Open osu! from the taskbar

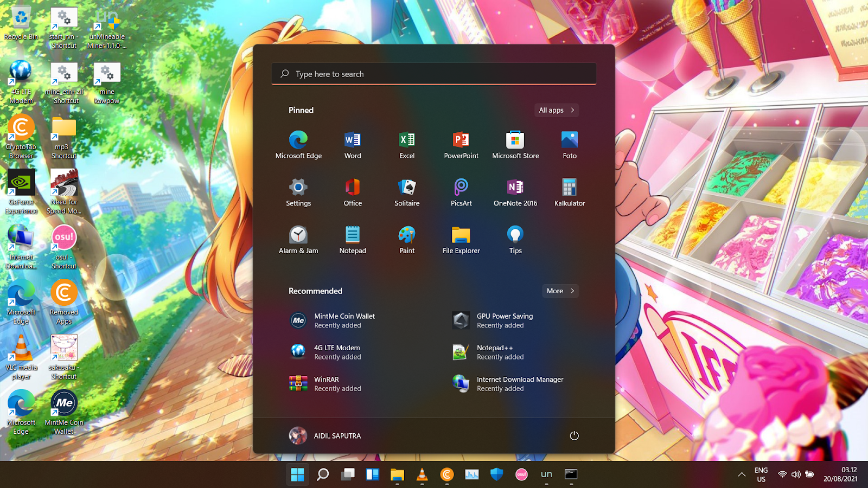coord(521,474)
